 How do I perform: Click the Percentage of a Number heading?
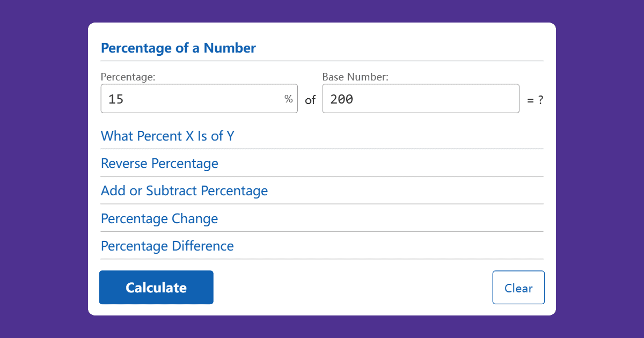pos(178,48)
